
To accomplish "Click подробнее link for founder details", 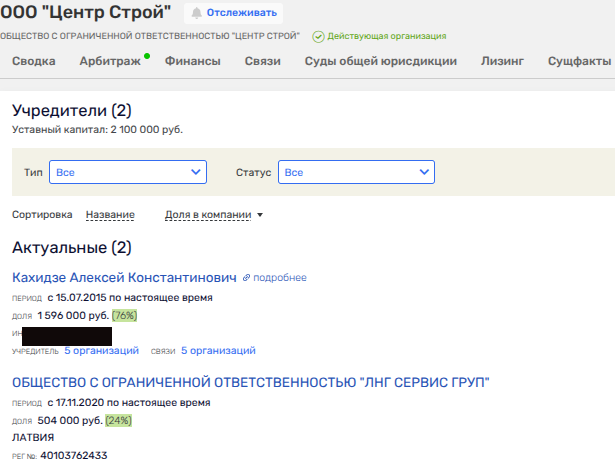I will click(281, 278).
